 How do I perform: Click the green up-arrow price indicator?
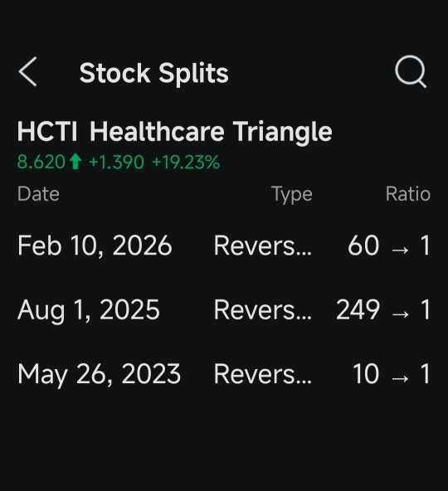[75, 162]
